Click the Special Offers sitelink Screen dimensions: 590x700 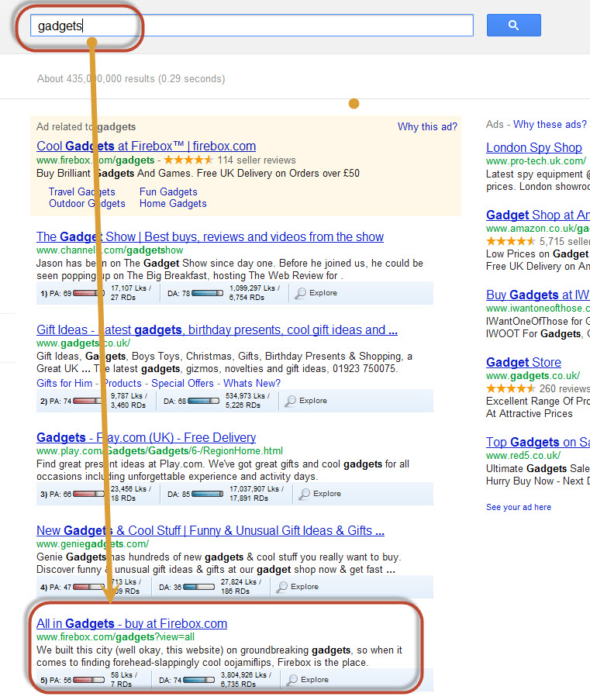tap(183, 384)
